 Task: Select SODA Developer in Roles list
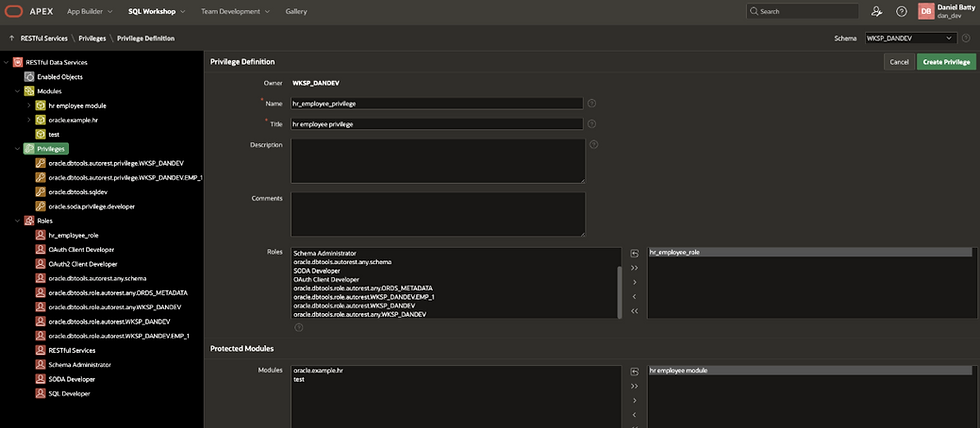317,271
